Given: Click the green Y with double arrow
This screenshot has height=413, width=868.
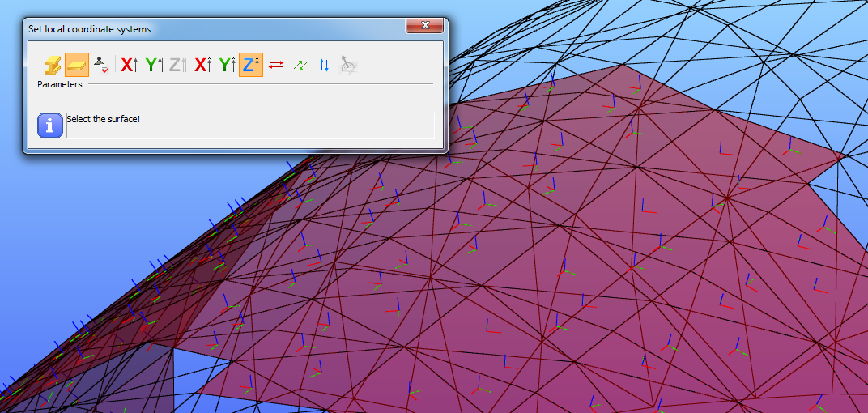Looking at the screenshot, I should [x=155, y=65].
